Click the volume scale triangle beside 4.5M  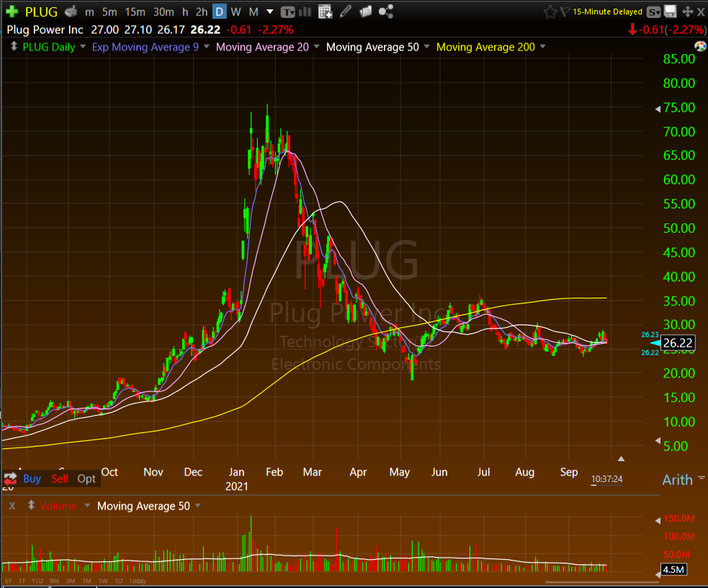(658, 574)
